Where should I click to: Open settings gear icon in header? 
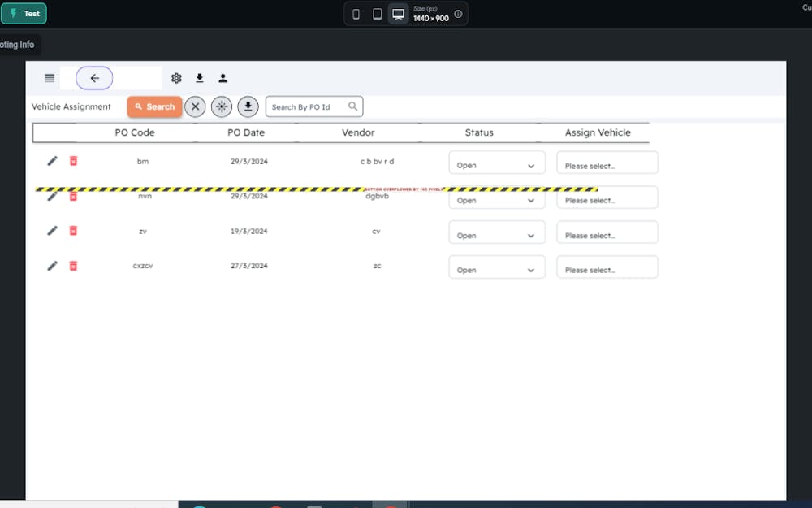click(176, 78)
